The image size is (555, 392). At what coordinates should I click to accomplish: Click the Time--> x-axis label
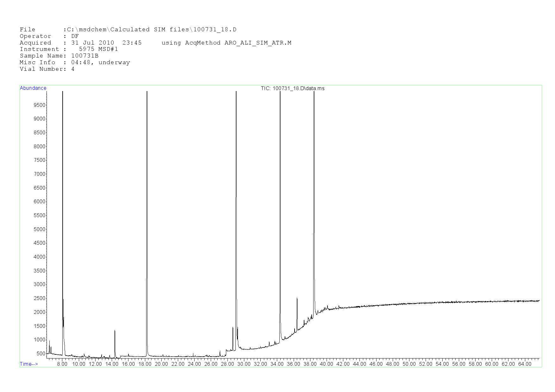[29, 364]
